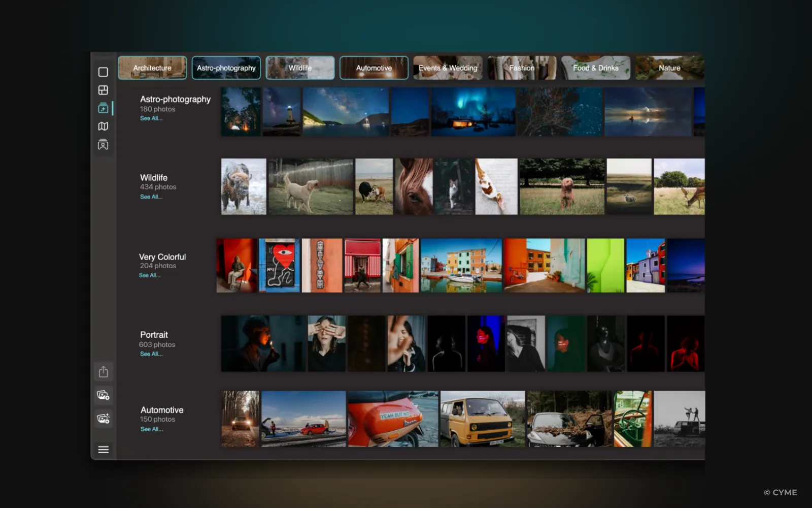
Task: Select the Automotive category chip
Action: pyautogui.click(x=374, y=68)
